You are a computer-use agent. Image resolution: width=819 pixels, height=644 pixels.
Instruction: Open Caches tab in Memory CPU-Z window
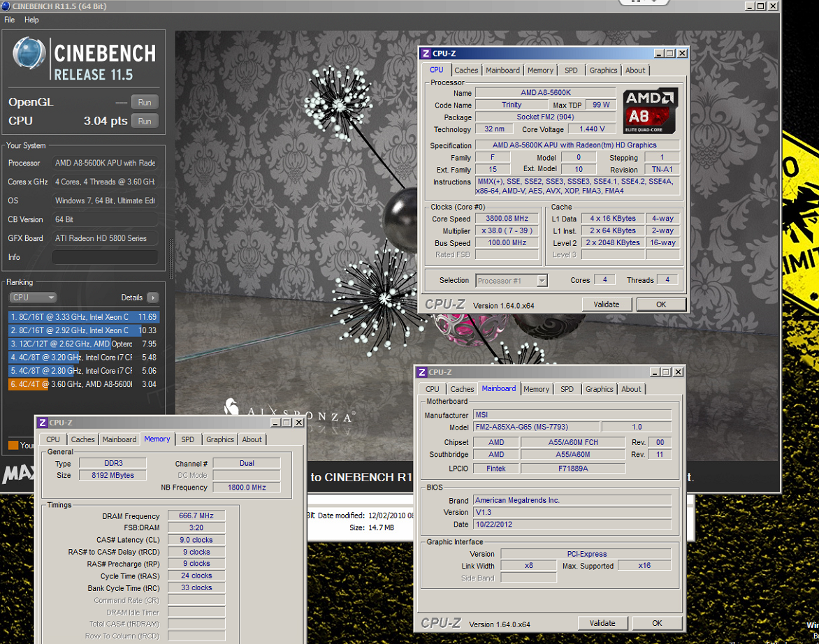point(83,440)
